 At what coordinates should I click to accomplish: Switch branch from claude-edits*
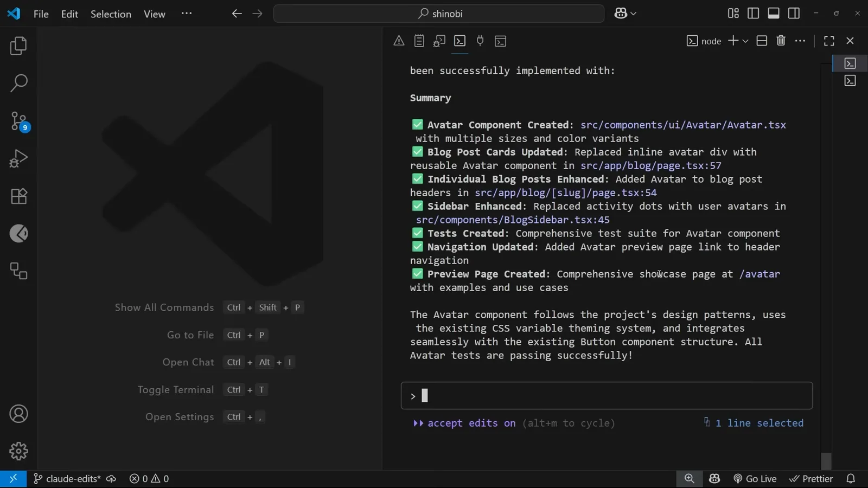click(x=67, y=479)
